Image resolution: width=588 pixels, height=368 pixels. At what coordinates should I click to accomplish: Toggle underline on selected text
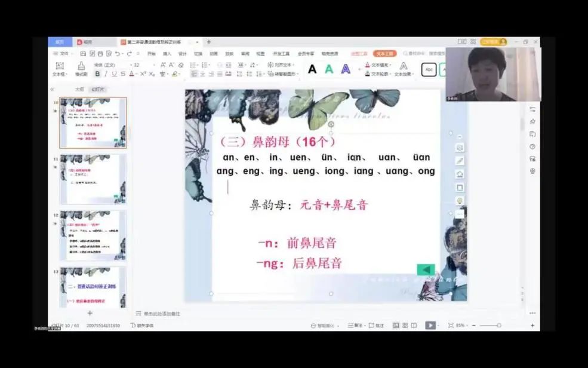coord(114,74)
